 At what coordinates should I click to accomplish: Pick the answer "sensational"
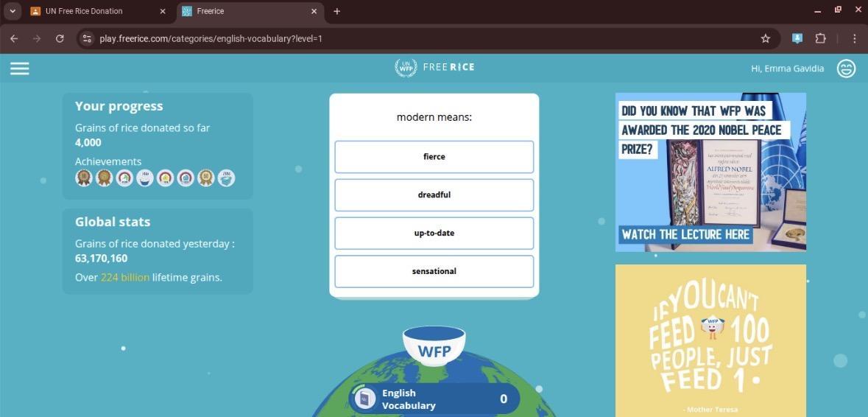click(x=434, y=271)
